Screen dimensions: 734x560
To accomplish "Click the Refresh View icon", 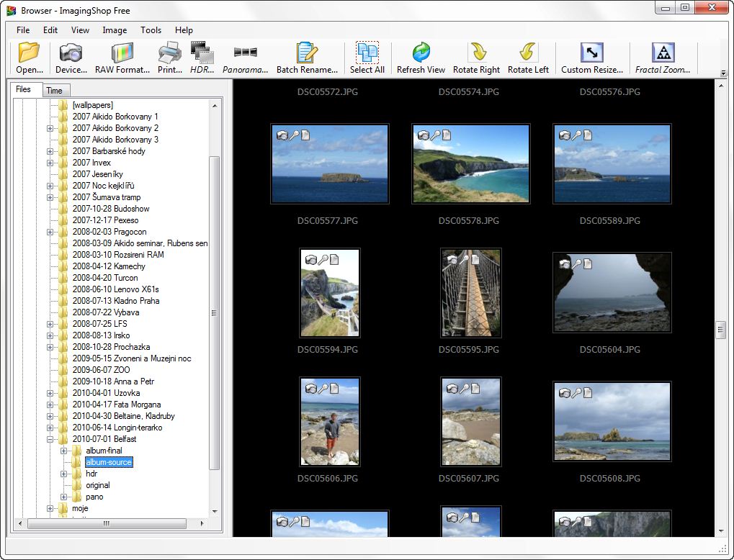I will click(x=421, y=58).
